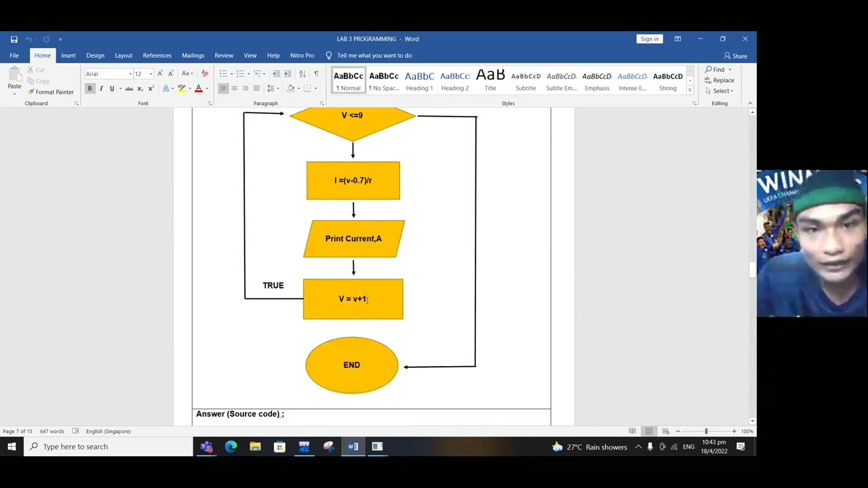Open the font name dropdown showing Arial
Screen dimensions: 868x488
(130, 74)
